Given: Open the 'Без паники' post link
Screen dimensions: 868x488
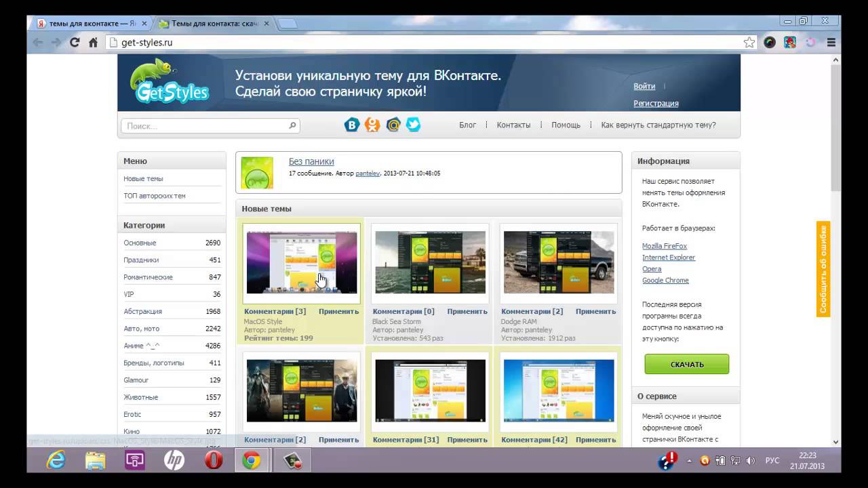Looking at the screenshot, I should coord(311,161).
